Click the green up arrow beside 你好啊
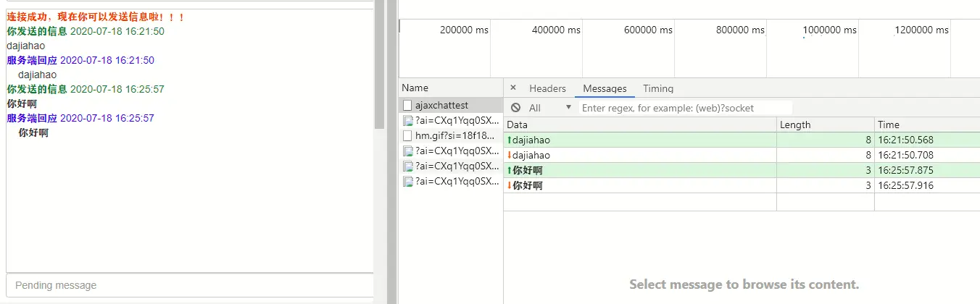Viewport: 980px width, 304px height. coord(509,171)
